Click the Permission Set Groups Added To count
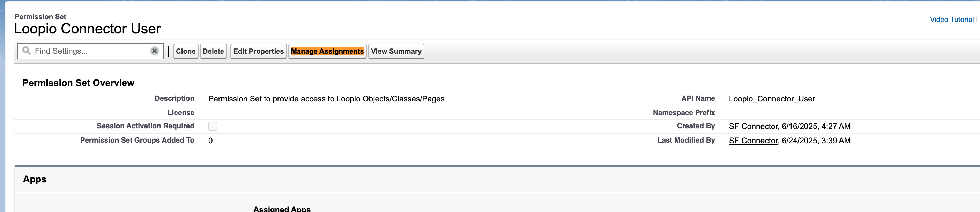This screenshot has width=980, height=212. pyautogui.click(x=210, y=141)
